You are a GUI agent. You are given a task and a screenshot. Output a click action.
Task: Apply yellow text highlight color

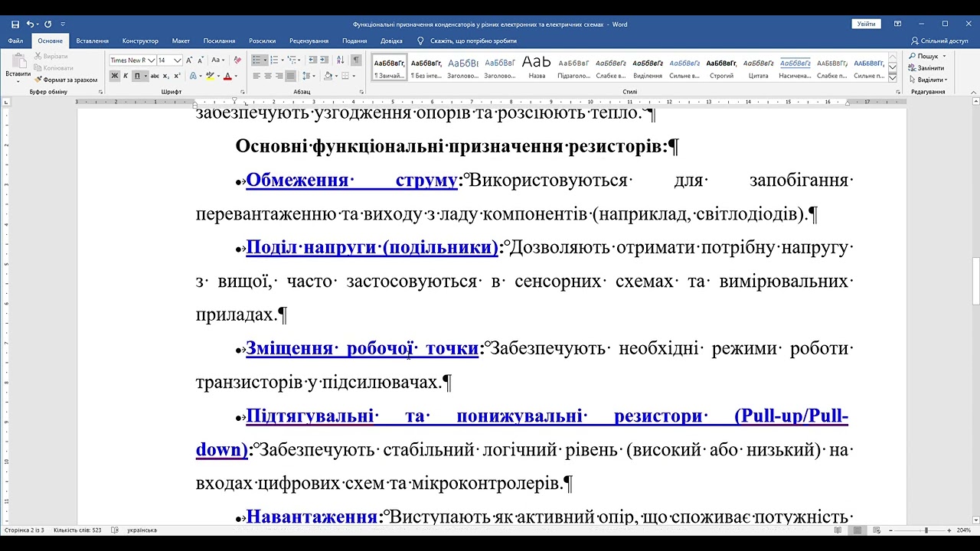(x=210, y=76)
